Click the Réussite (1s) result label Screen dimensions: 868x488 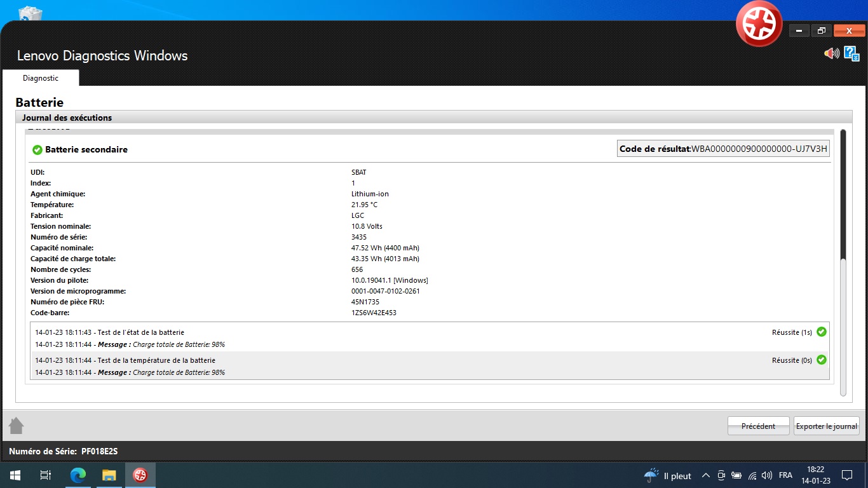coord(792,332)
